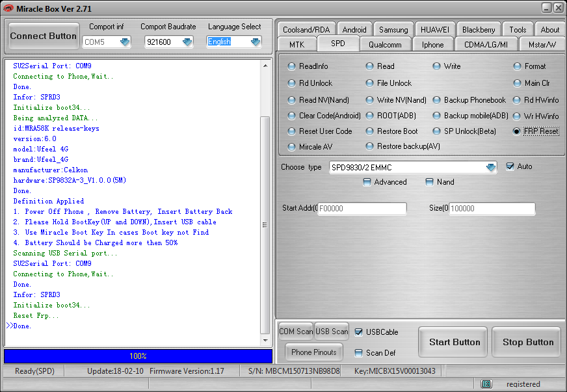This screenshot has width=567, height=392.
Task: Open the HUAWEI tab
Action: 434,29
